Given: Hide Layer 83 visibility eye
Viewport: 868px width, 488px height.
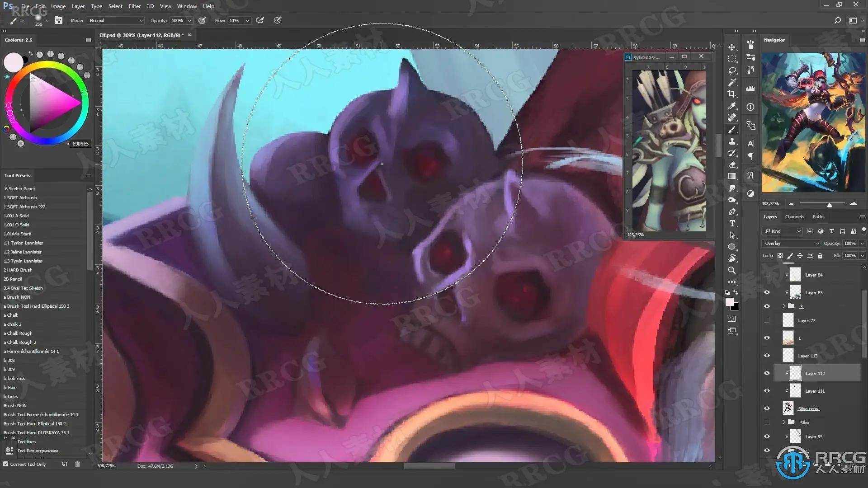Looking at the screenshot, I should click(767, 292).
